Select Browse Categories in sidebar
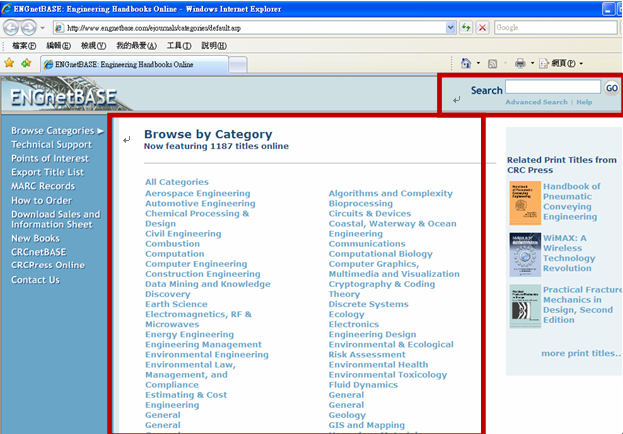The width and height of the screenshot is (623, 434). [x=57, y=131]
